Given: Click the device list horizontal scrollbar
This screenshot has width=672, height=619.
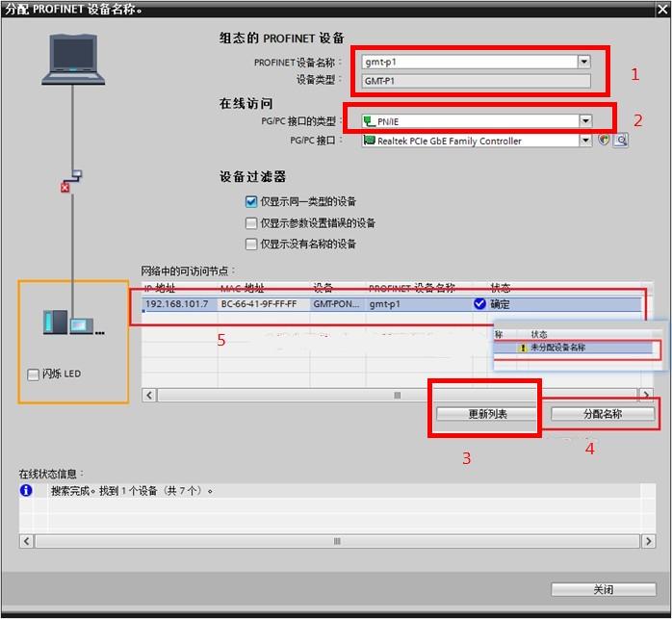Looking at the screenshot, I should coord(395,395).
